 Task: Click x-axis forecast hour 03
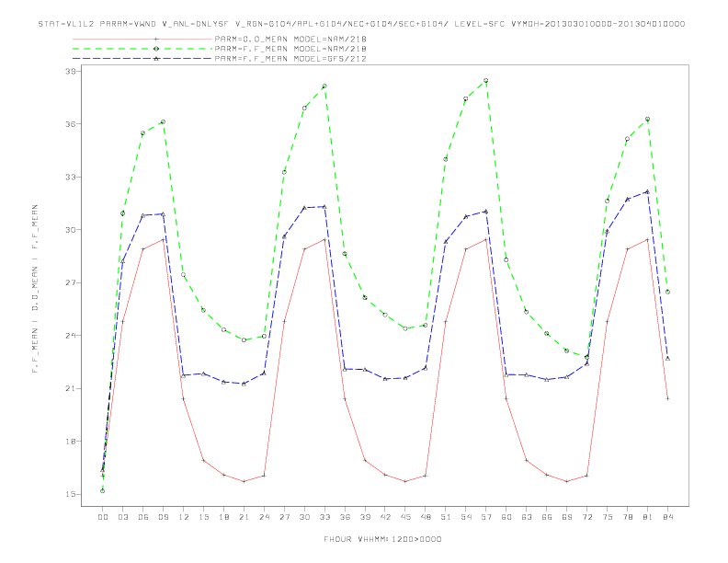[123, 517]
